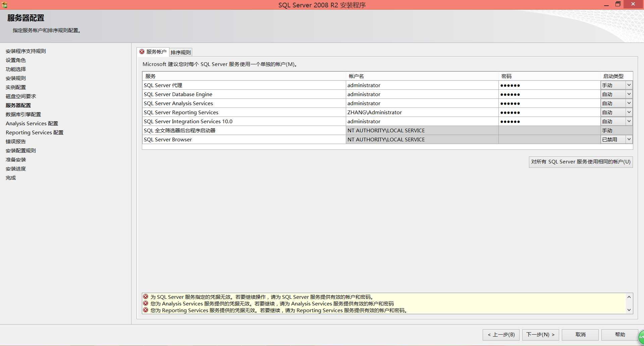Select 设置角色 step in sidebar
The width and height of the screenshot is (644, 346).
(x=16, y=60)
